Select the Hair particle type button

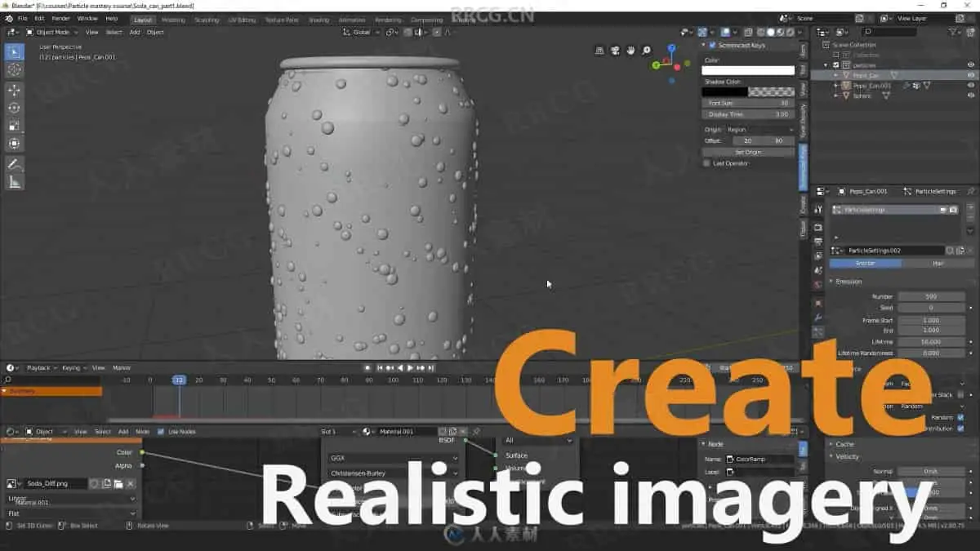click(x=938, y=263)
